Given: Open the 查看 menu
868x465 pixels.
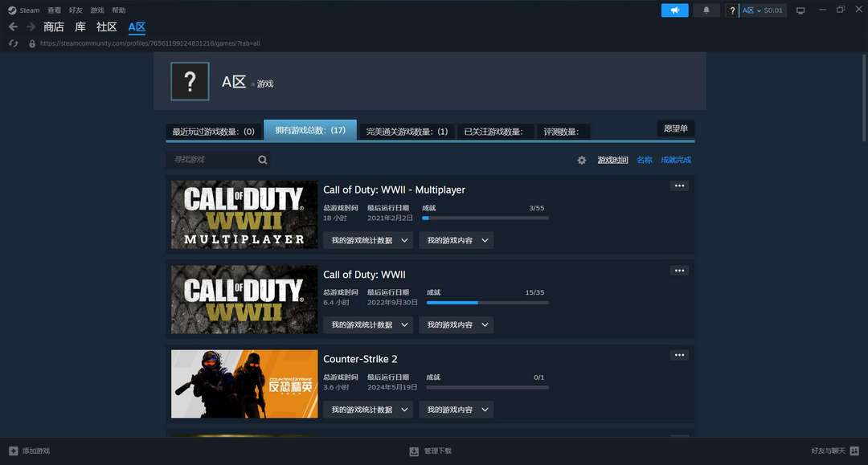Looking at the screenshot, I should [x=55, y=10].
